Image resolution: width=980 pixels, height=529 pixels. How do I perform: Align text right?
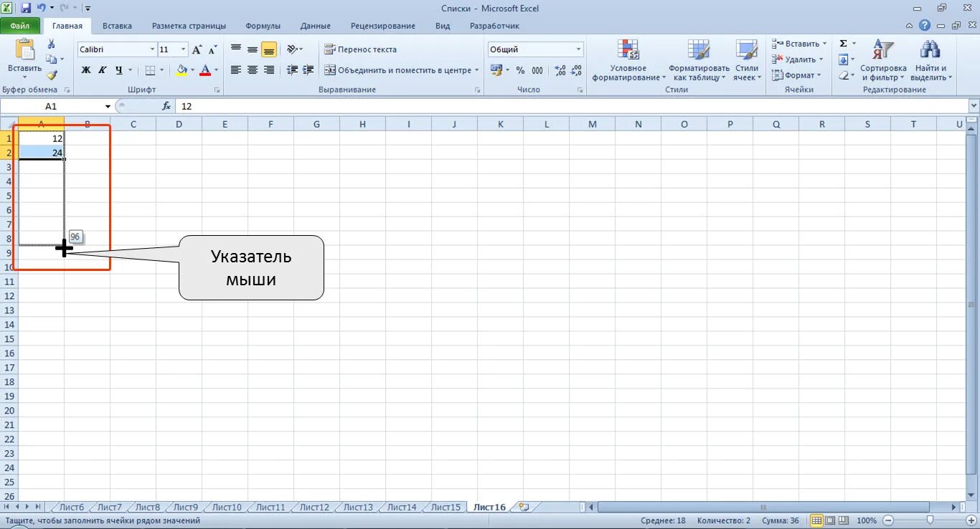pyautogui.click(x=269, y=70)
